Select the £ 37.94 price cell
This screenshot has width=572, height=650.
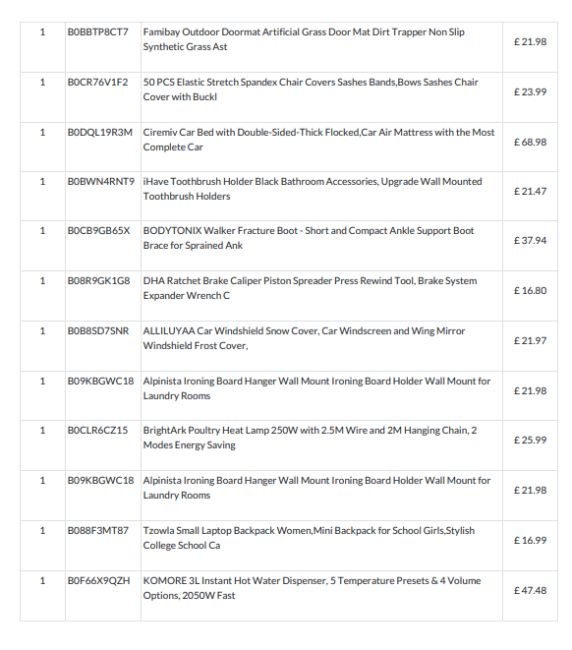(530, 240)
